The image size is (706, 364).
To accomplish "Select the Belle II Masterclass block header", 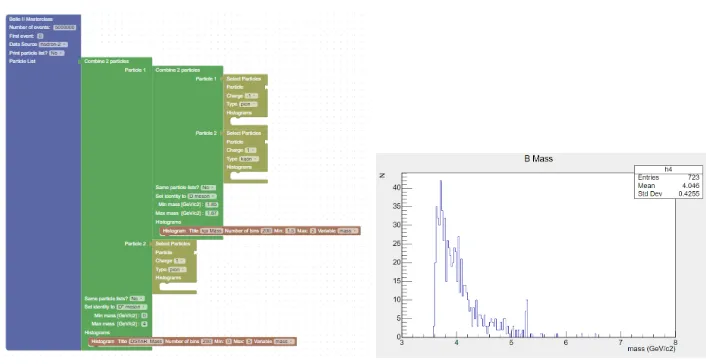I will [x=31, y=19].
